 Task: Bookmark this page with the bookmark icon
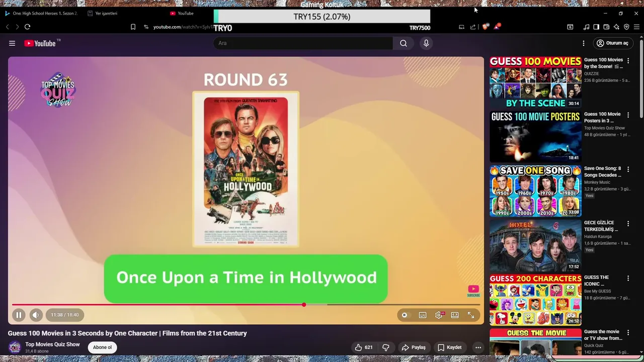pyautogui.click(x=133, y=27)
